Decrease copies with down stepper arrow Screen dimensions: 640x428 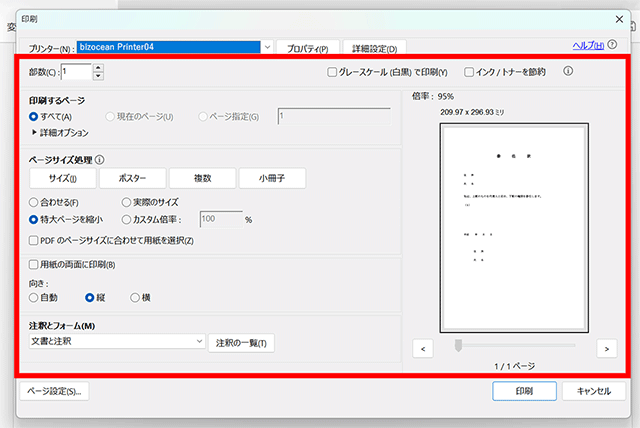[x=98, y=76]
